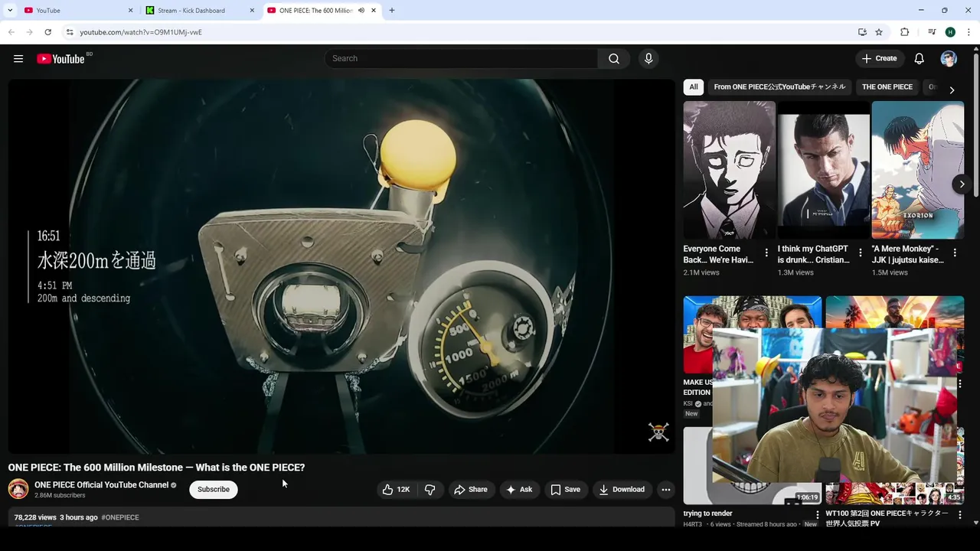Click the search magnifier button
Screen dimensions: 980x551
point(614,59)
